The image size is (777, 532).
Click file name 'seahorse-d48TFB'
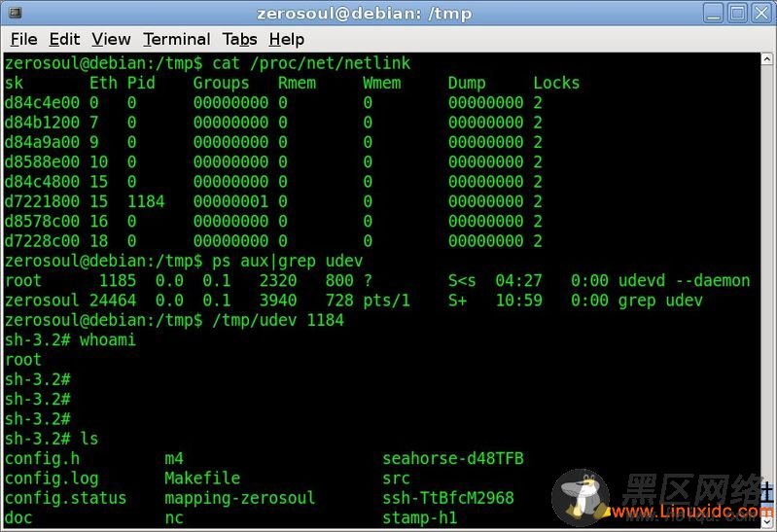[453, 459]
